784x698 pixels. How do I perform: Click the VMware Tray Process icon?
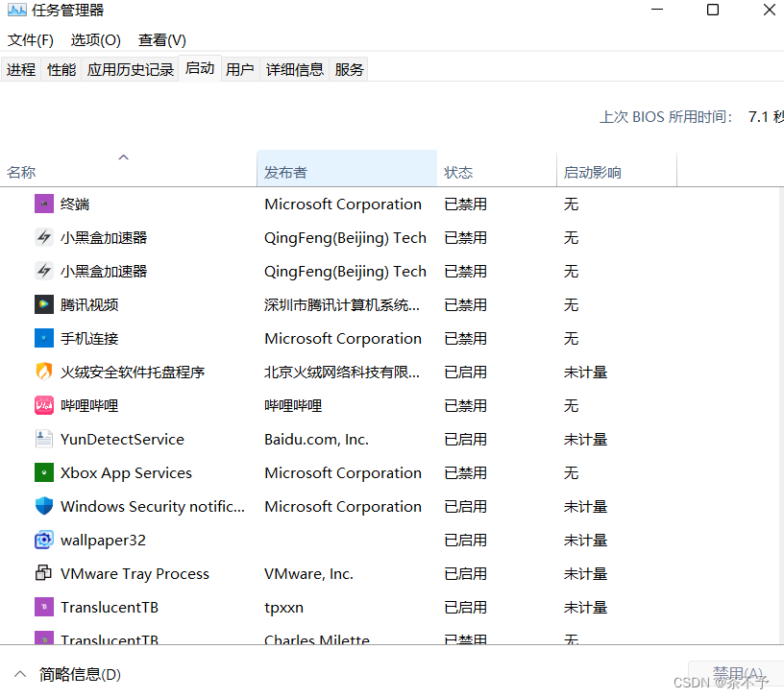coord(44,573)
